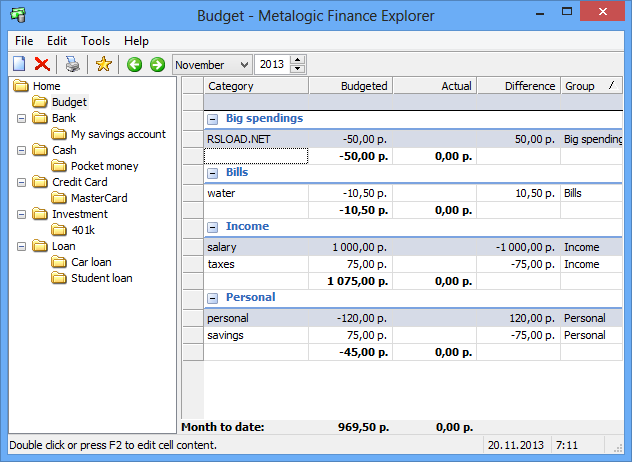Open the Edit menu
Viewport: 632px width, 462px height.
point(57,41)
